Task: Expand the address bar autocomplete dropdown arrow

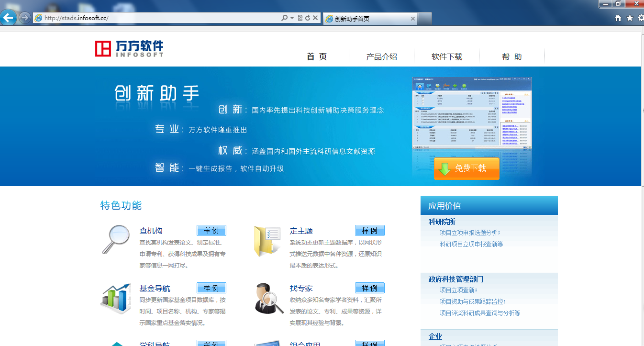Action: click(x=292, y=18)
